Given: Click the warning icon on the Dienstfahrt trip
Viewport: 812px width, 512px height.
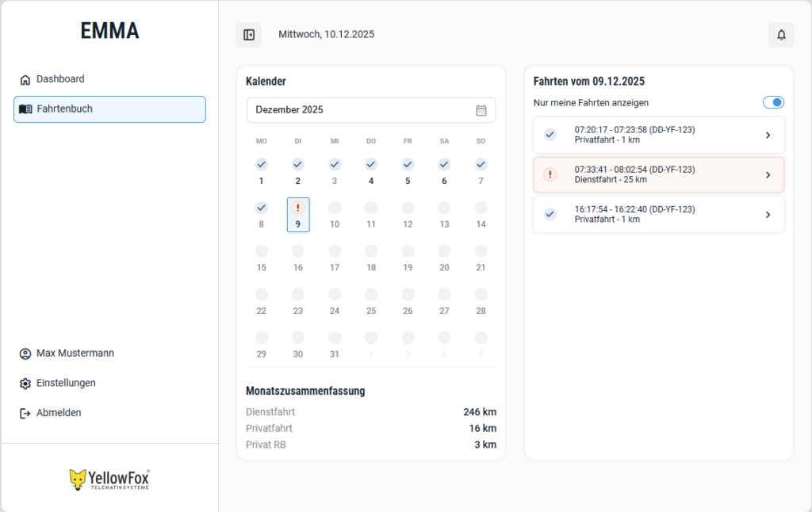Looking at the screenshot, I should coord(550,174).
